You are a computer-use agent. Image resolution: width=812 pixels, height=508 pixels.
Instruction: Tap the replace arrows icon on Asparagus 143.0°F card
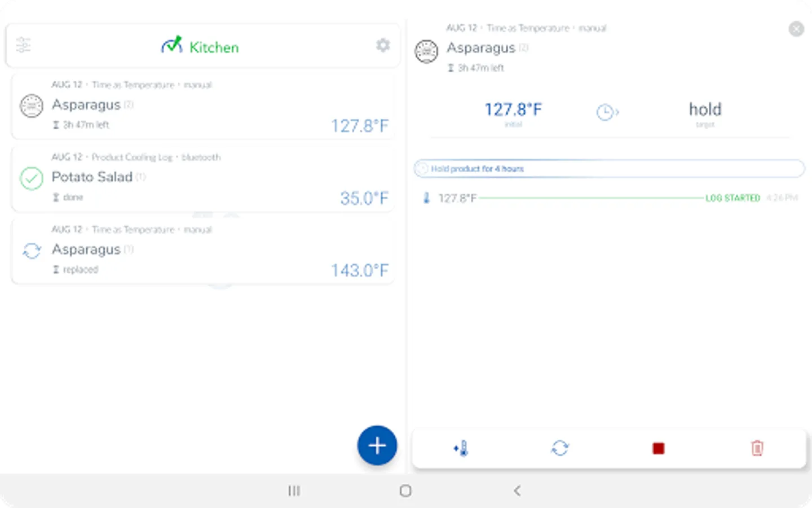coord(32,251)
